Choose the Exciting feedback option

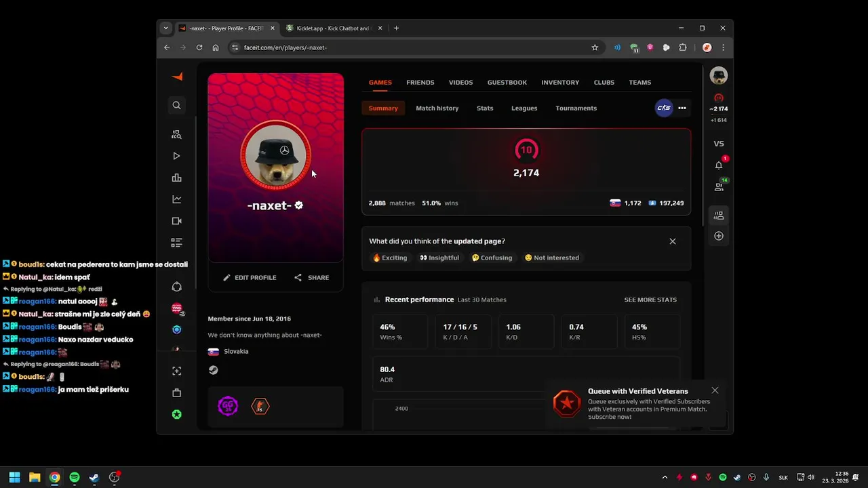pyautogui.click(x=390, y=258)
